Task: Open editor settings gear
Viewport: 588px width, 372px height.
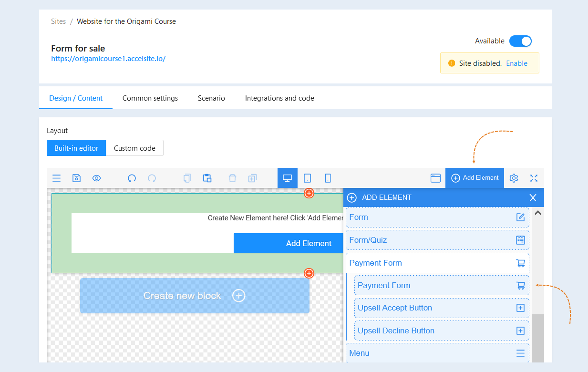Action: pos(514,178)
